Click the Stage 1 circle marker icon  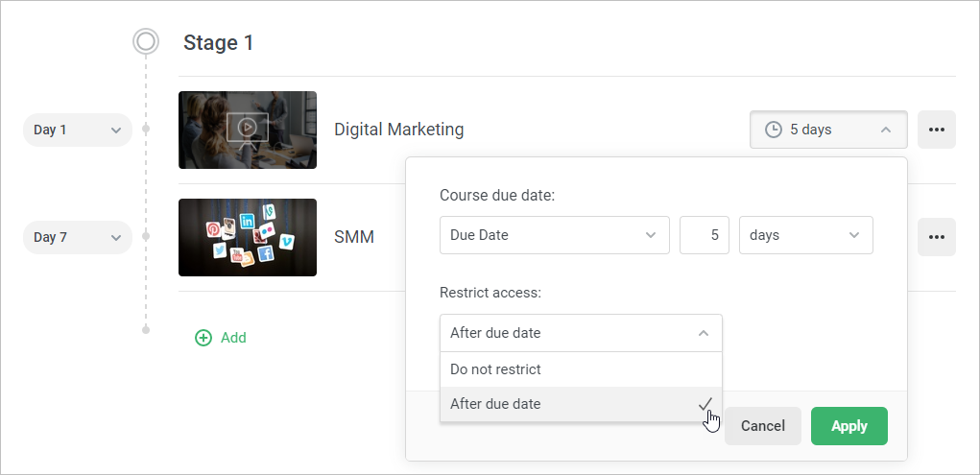(x=146, y=42)
